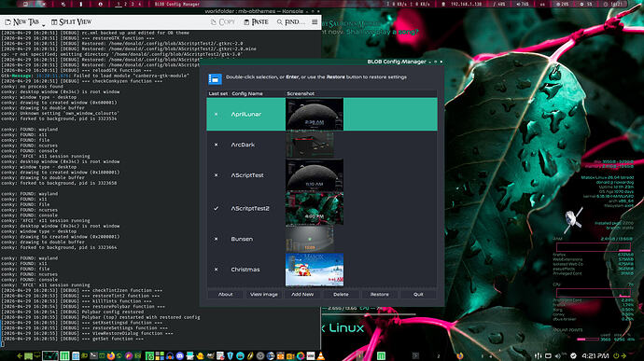Click the ArcDark screenshot thumbnail
This screenshot has height=361, width=644.
(310, 145)
